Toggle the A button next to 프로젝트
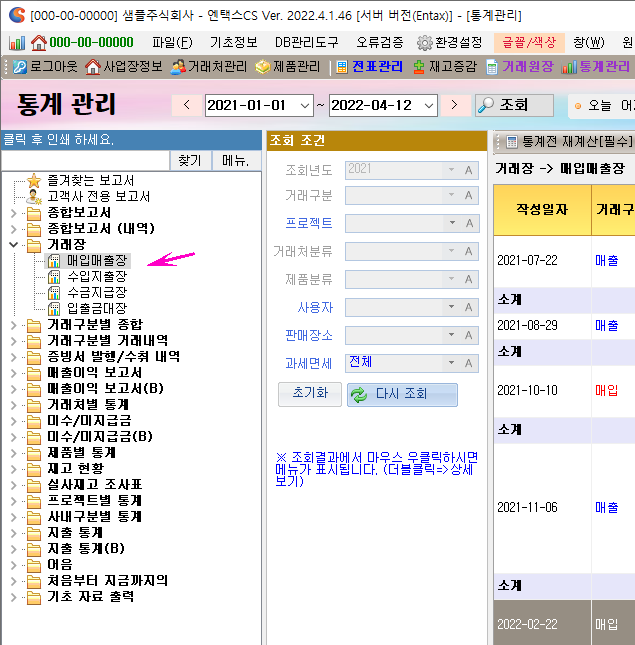This screenshot has width=635, height=645. pos(469,223)
